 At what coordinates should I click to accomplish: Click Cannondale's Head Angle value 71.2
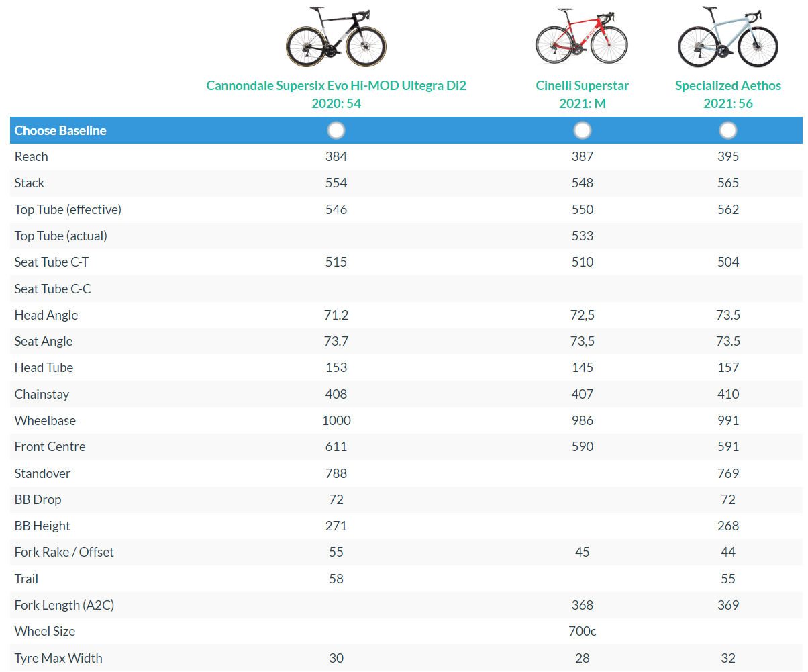coord(336,315)
